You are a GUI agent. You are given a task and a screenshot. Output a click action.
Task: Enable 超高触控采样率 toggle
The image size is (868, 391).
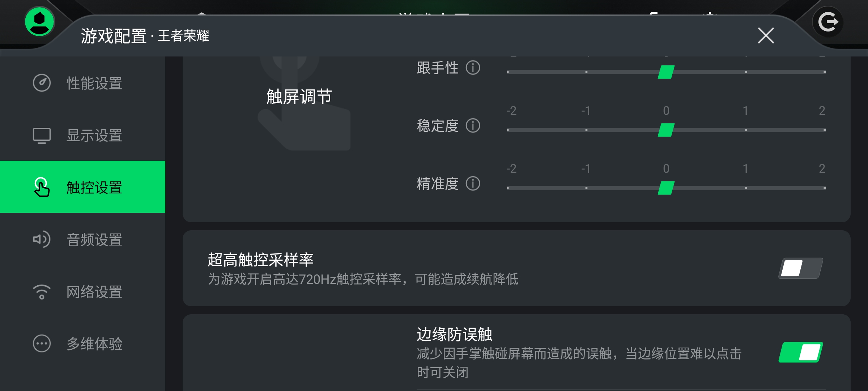pyautogui.click(x=801, y=268)
